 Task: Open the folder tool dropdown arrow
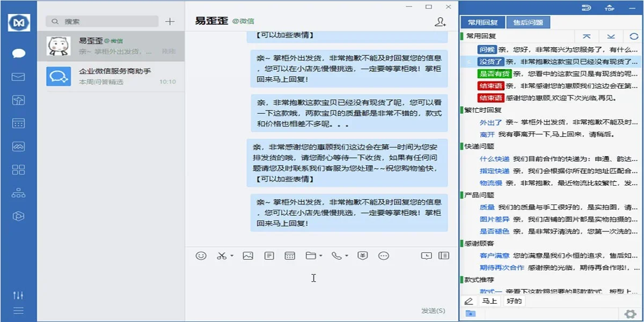pyautogui.click(x=320, y=256)
